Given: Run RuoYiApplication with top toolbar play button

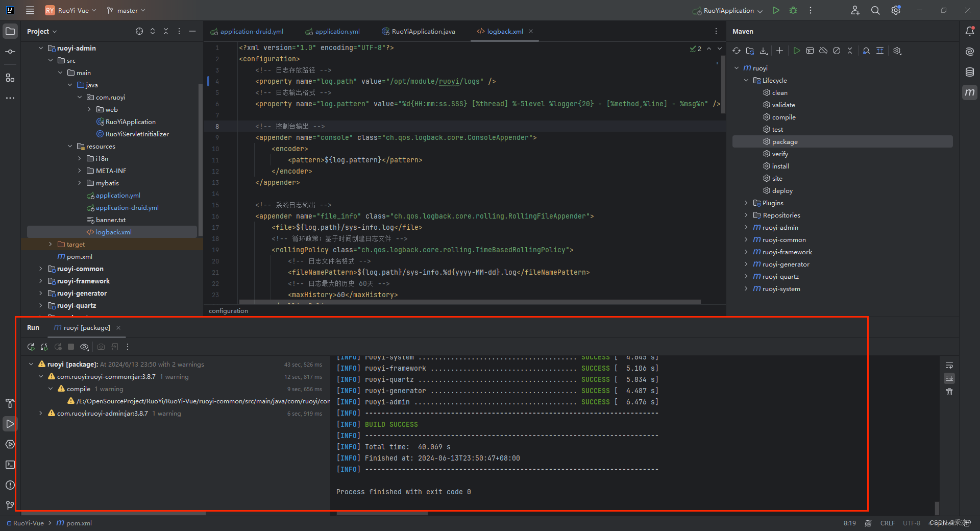Looking at the screenshot, I should (776, 10).
